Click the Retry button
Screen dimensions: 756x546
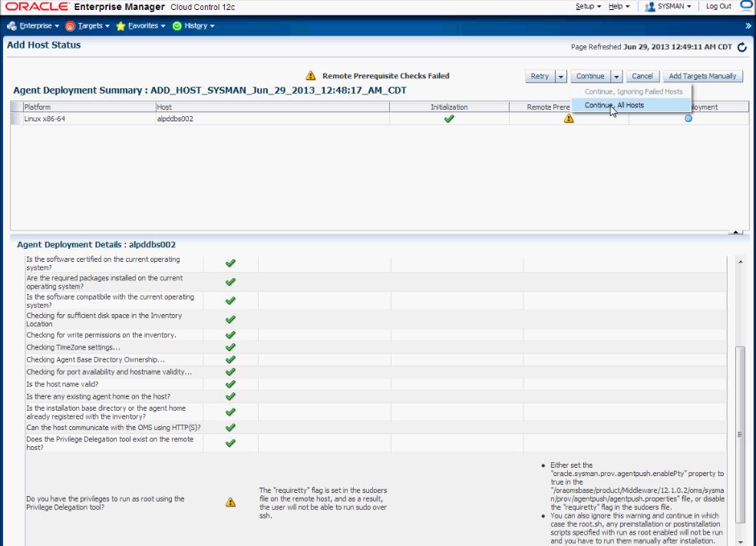point(540,76)
